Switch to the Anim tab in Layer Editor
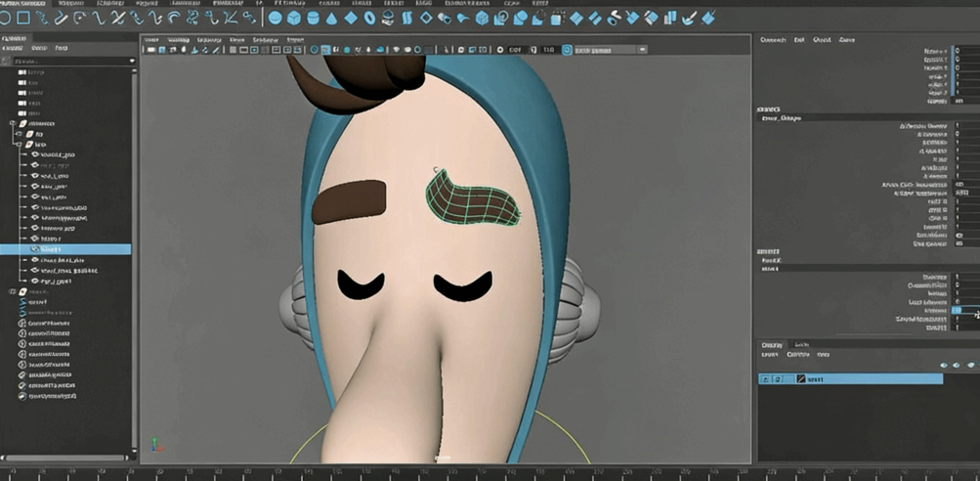This screenshot has width=980, height=481. [x=800, y=344]
